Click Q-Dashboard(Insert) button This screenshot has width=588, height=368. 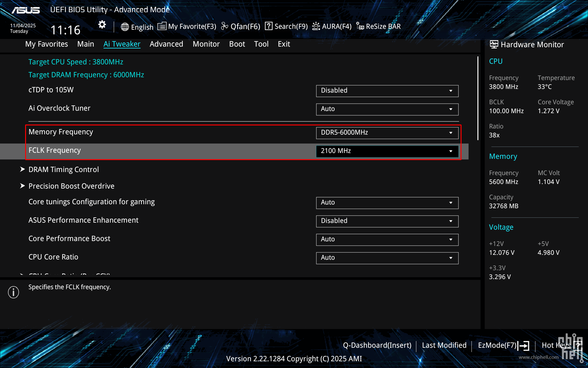[x=377, y=346]
